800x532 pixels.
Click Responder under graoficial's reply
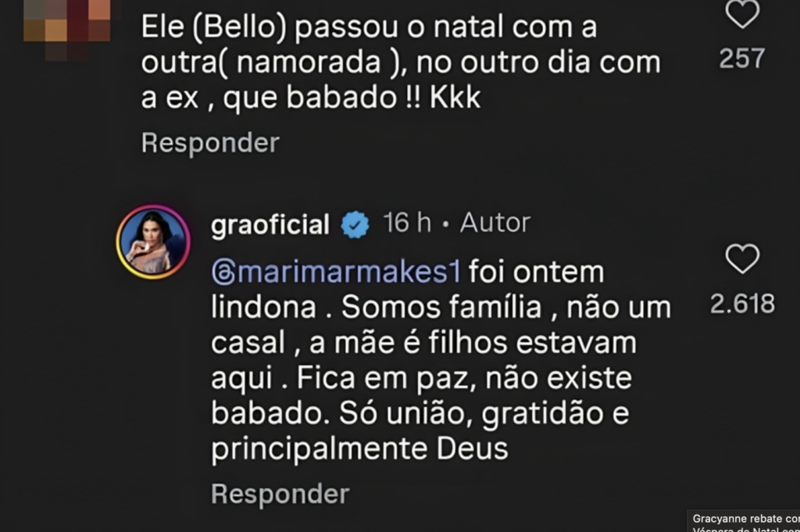pyautogui.click(x=280, y=494)
